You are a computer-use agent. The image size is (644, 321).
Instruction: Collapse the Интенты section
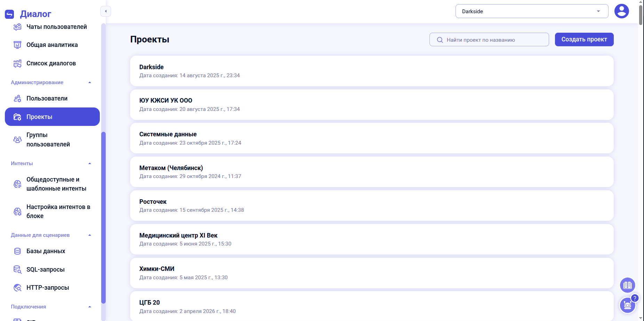click(x=90, y=163)
